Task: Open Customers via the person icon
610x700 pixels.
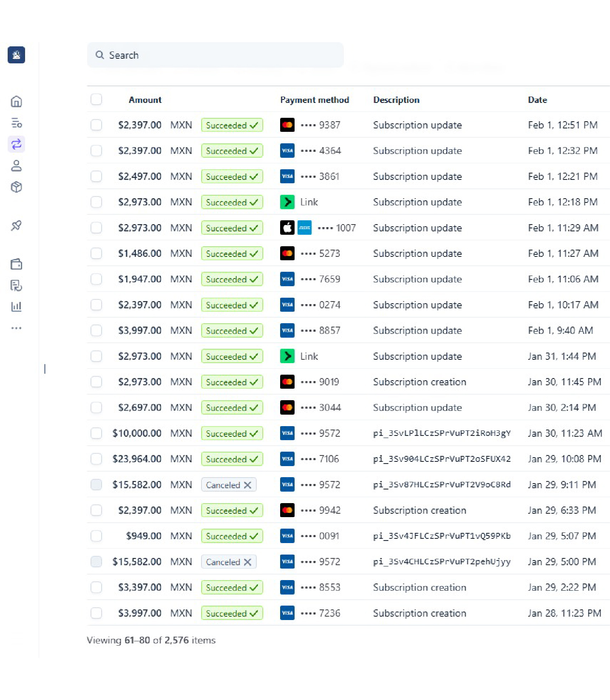Action: pyautogui.click(x=16, y=165)
